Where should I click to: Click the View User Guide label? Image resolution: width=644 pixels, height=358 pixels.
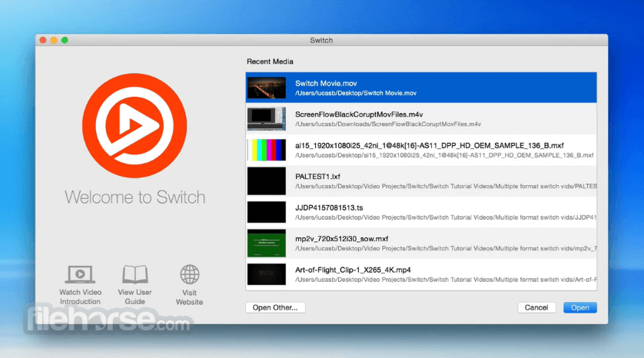pyautogui.click(x=134, y=297)
